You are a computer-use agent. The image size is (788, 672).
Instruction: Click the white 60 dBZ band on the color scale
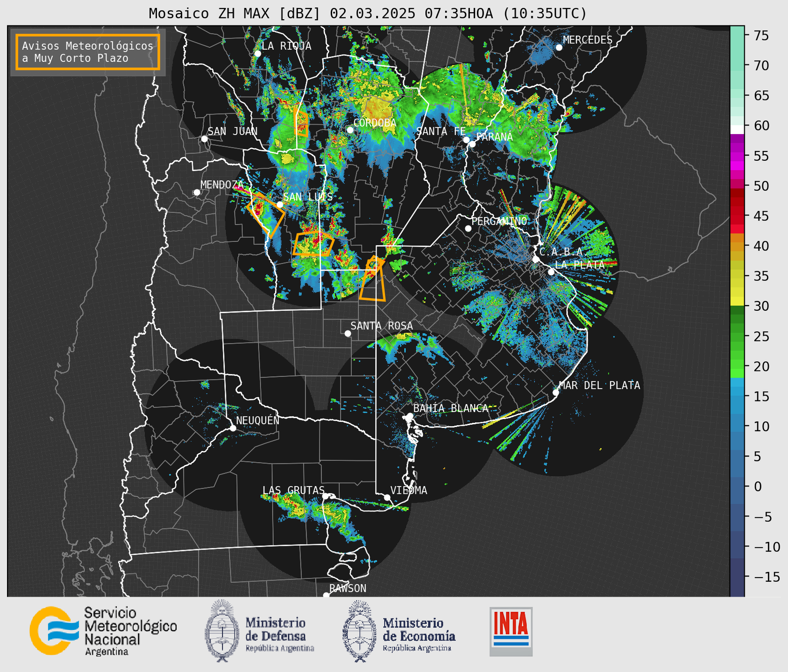coord(737,129)
